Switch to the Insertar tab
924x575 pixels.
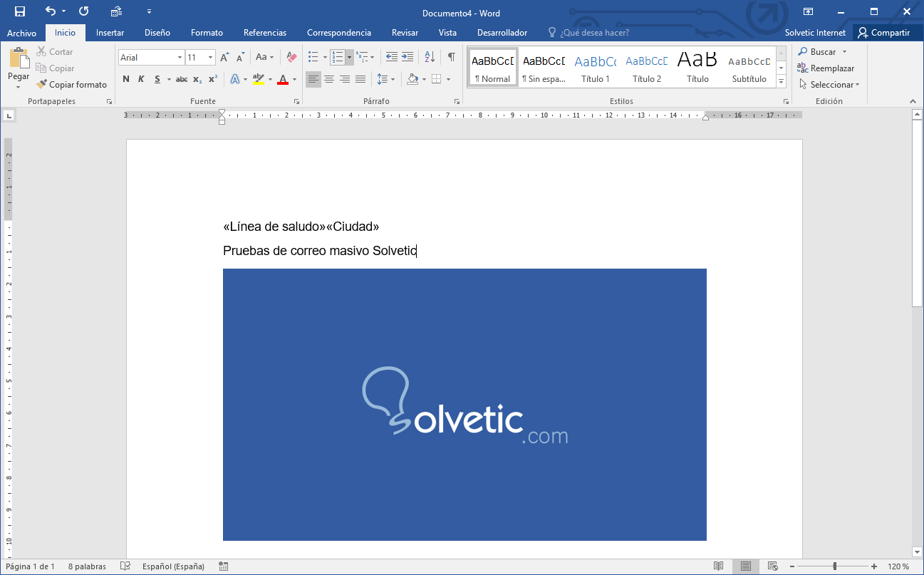(110, 33)
